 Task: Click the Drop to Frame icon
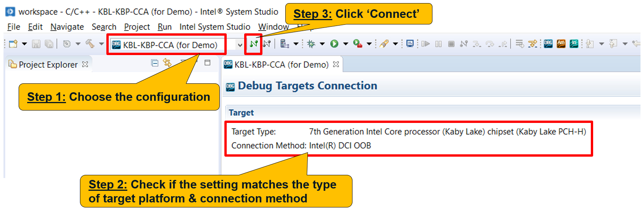[x=519, y=44]
